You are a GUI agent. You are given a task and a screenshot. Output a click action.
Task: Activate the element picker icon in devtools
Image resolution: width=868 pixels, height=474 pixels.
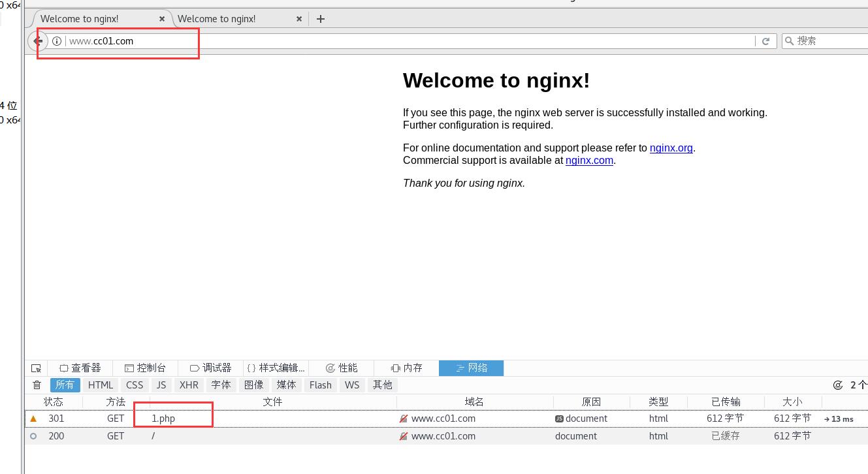tap(36, 368)
